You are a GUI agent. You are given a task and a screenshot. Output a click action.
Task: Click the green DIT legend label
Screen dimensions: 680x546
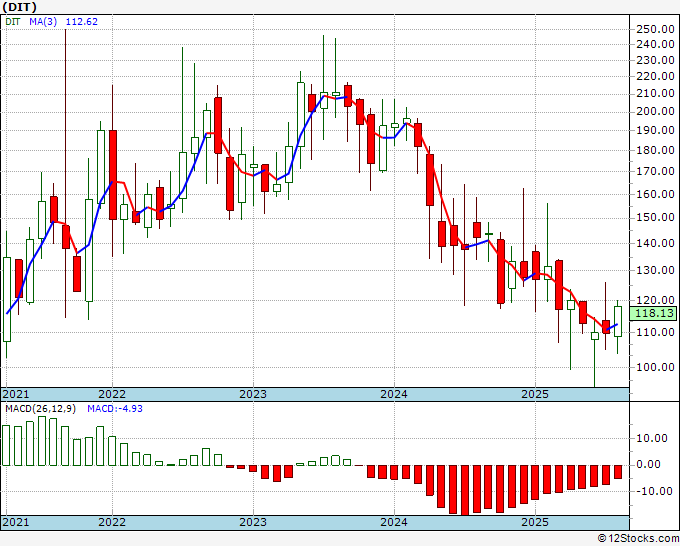point(13,22)
